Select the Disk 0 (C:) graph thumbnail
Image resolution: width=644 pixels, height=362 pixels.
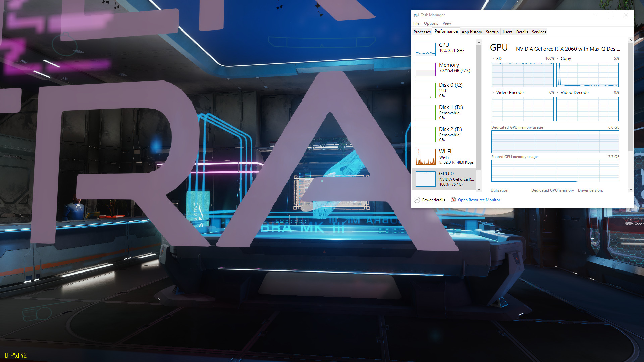426,90
